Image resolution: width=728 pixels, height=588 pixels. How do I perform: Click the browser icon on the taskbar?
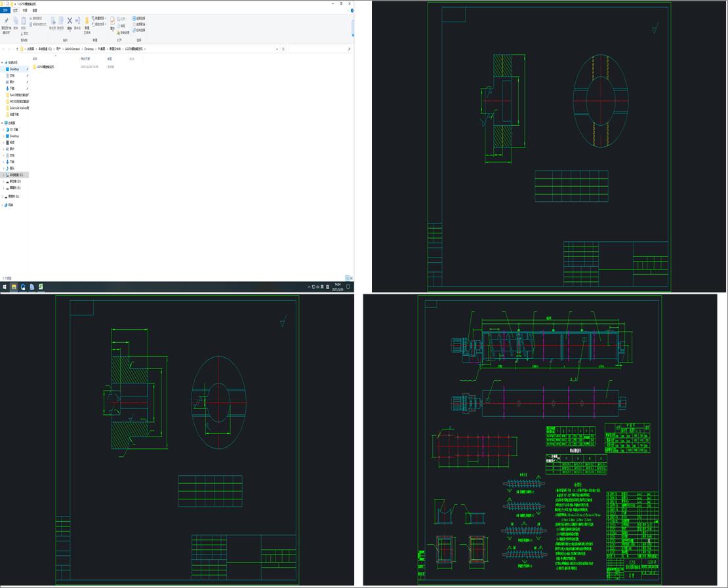[23, 287]
